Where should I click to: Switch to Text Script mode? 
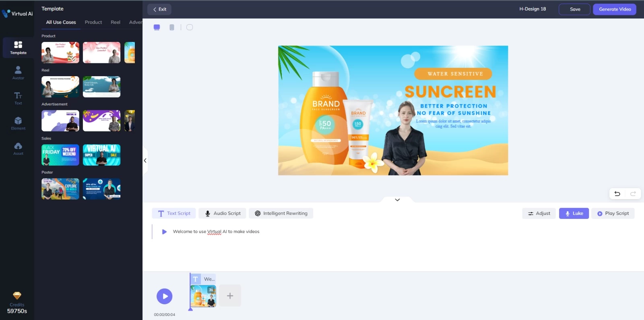[174, 213]
